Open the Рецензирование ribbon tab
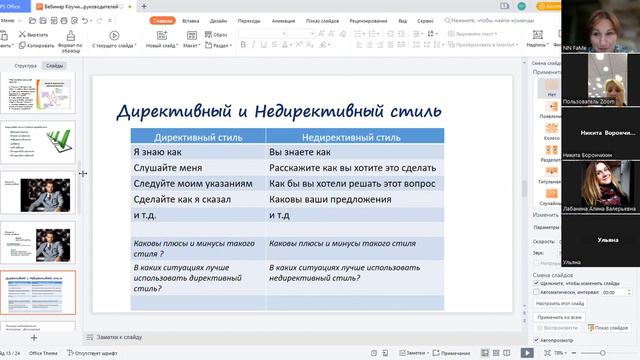This screenshot has width=640, height=360. pos(368,21)
